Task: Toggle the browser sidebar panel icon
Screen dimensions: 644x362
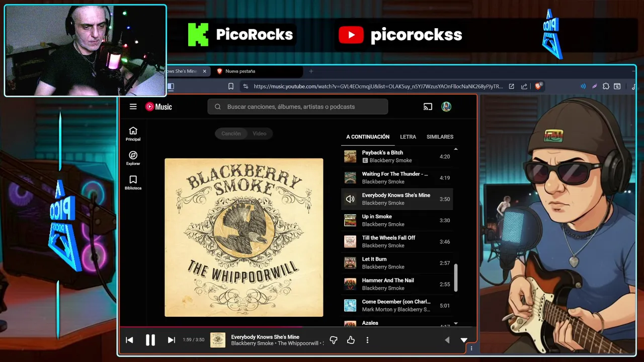Action: click(x=171, y=86)
